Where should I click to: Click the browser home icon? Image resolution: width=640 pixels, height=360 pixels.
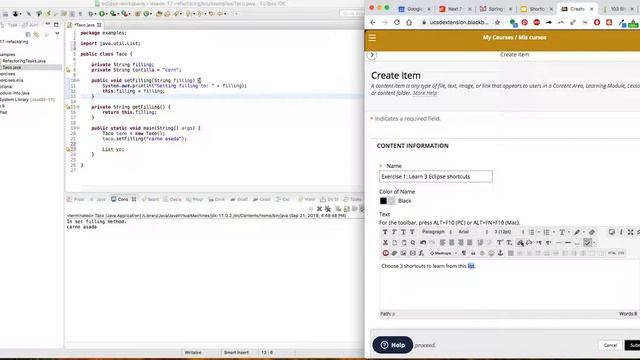click(409, 22)
